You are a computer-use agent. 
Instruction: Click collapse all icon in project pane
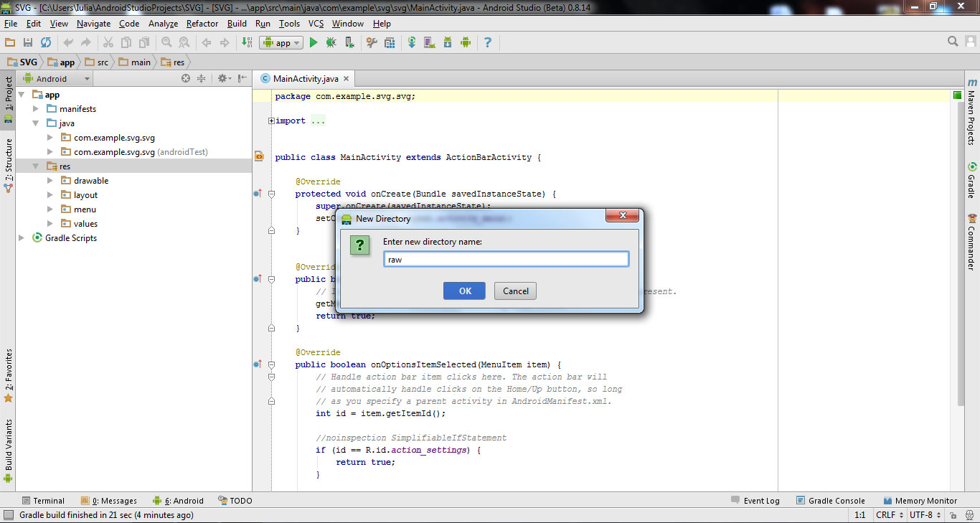coord(202,79)
